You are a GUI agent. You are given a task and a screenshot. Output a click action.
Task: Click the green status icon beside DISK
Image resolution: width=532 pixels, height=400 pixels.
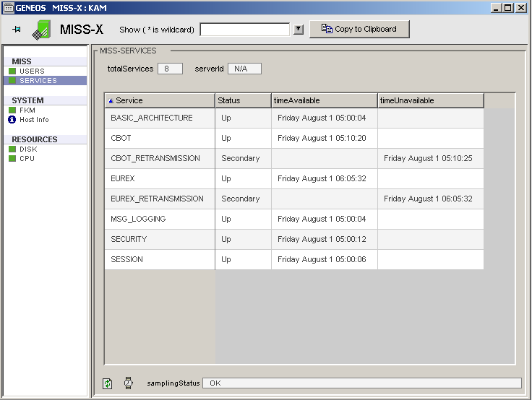click(x=12, y=149)
